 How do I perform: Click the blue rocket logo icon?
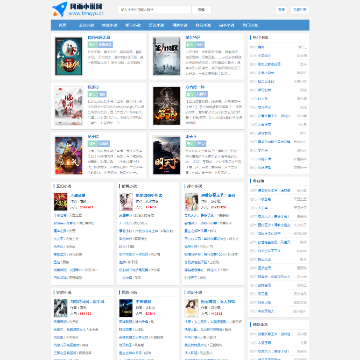pyautogui.click(x=60, y=9)
